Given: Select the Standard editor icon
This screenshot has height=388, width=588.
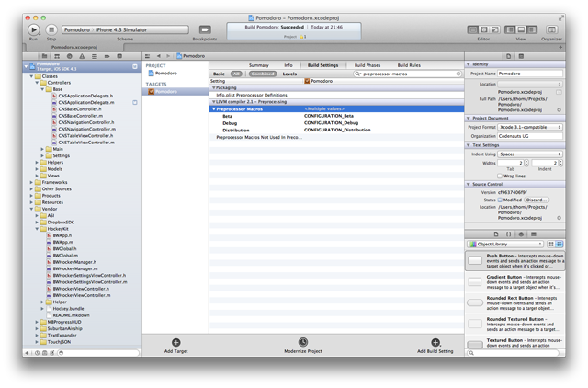Looking at the screenshot, I should (x=472, y=29).
